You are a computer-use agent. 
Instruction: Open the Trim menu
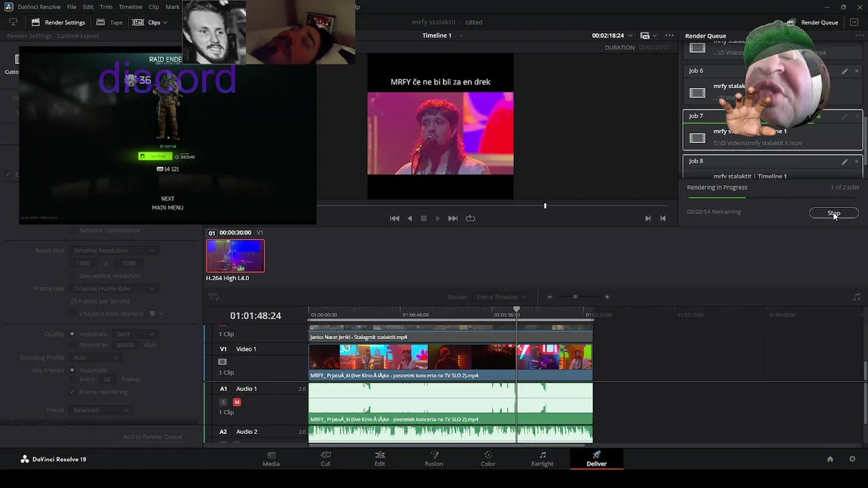pyautogui.click(x=106, y=7)
